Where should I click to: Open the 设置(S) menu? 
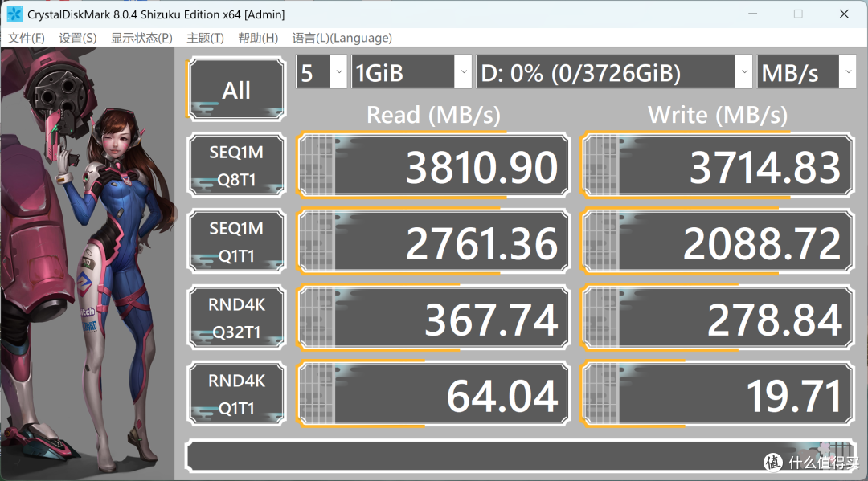[77, 39]
